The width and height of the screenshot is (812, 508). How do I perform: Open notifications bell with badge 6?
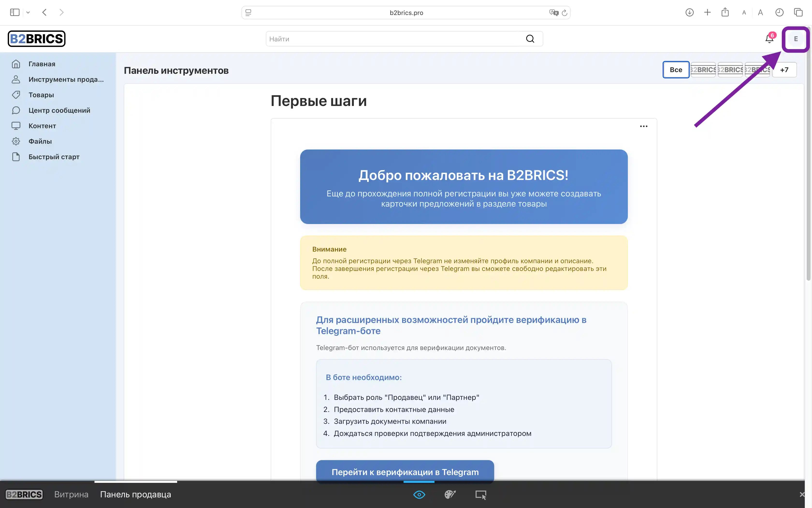pyautogui.click(x=770, y=39)
